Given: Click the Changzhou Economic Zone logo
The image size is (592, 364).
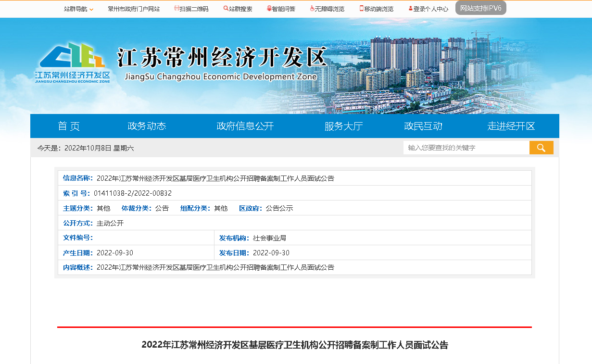Looking at the screenshot, I should [72, 63].
